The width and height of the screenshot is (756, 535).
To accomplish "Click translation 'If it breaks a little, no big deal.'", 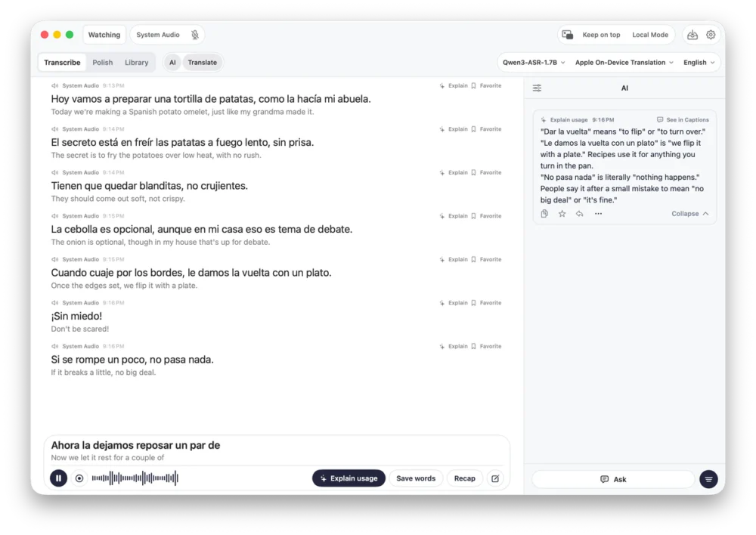I will [103, 373].
